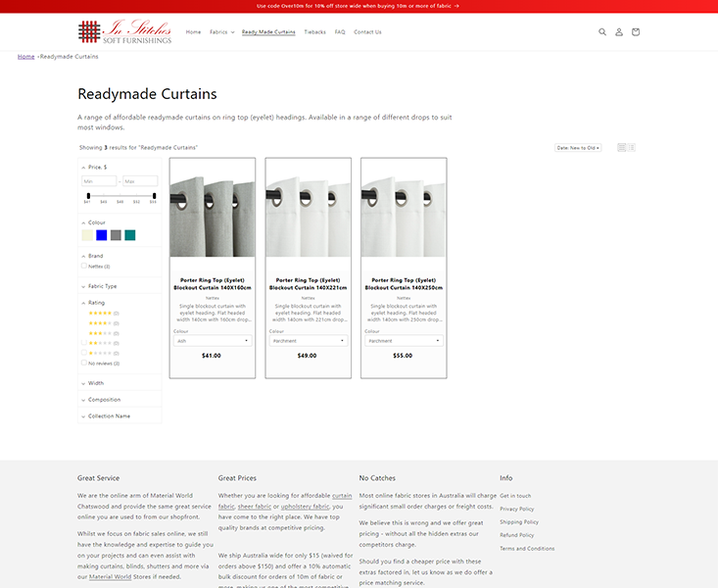Image resolution: width=718 pixels, height=588 pixels.
Task: Expand the Composition filter
Action: (x=101, y=400)
